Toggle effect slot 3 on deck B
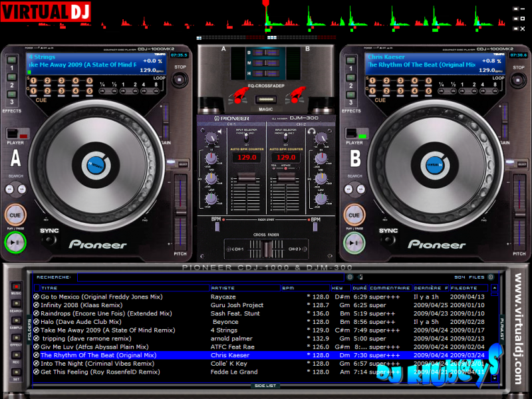Screen dimensions: 532x399 click(x=351, y=94)
